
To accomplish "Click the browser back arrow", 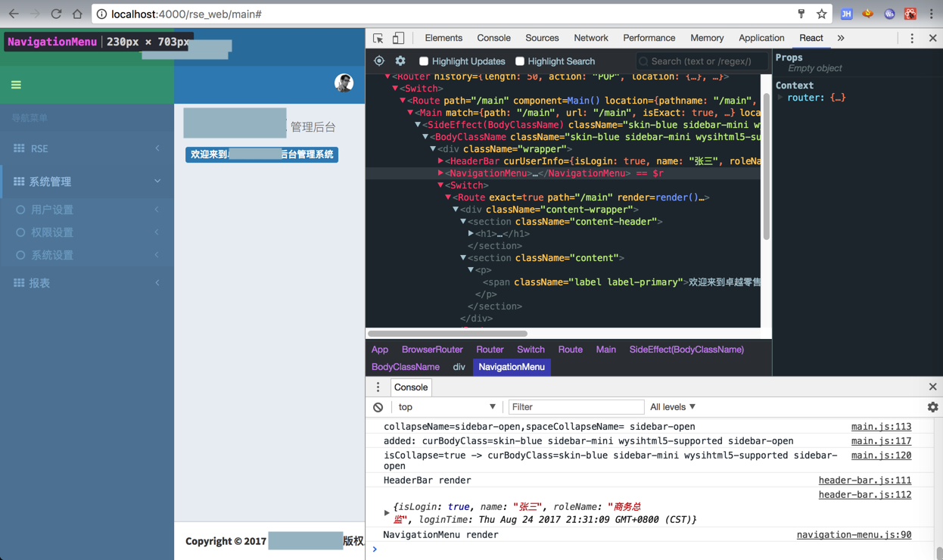I will (x=14, y=14).
